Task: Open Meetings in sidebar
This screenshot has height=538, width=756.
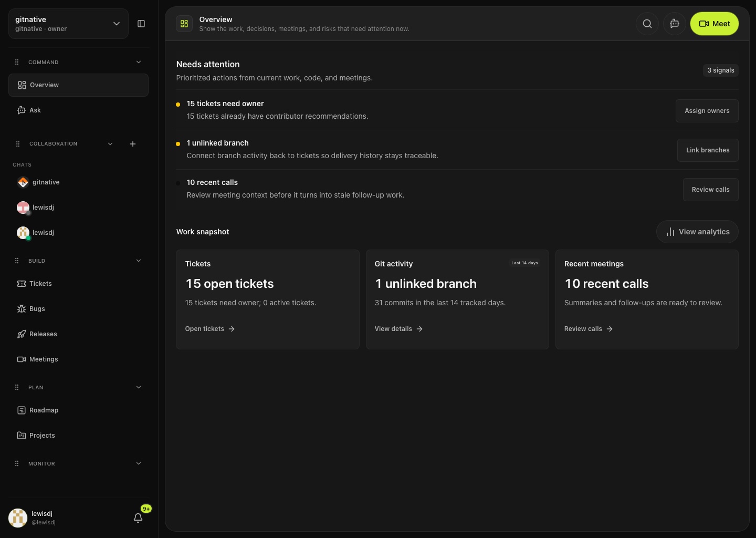Action: (x=78, y=359)
